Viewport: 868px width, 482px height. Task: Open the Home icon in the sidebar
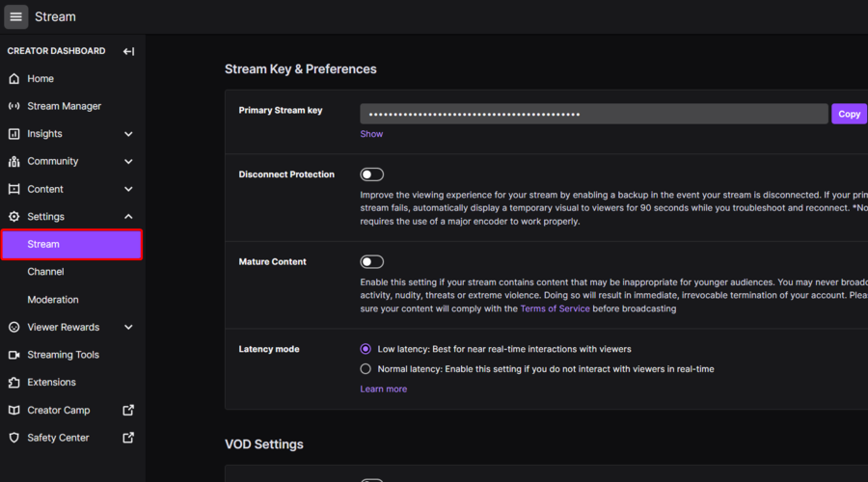[14, 79]
